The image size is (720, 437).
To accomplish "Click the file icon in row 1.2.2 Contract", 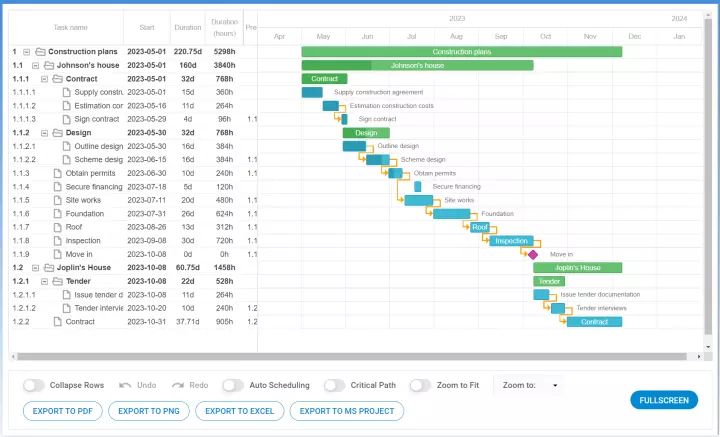I will pos(57,322).
